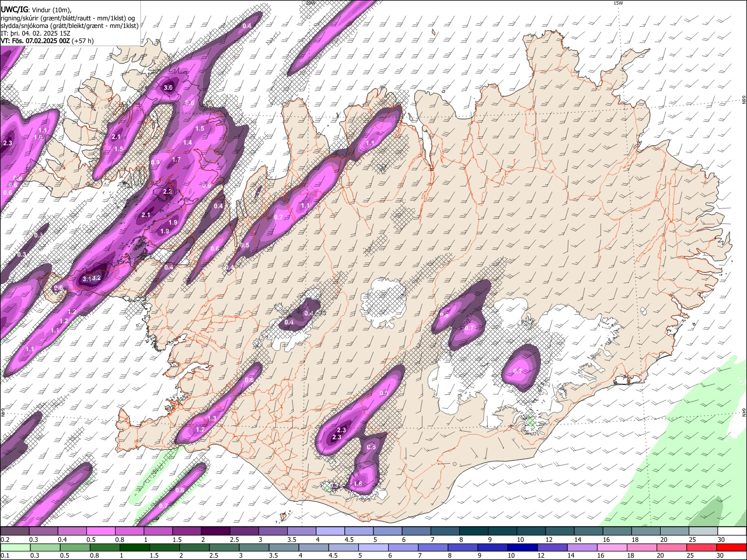Pick the bright pink swatch between 0.5 and 0.8
The image size is (747, 560).
tap(100, 531)
